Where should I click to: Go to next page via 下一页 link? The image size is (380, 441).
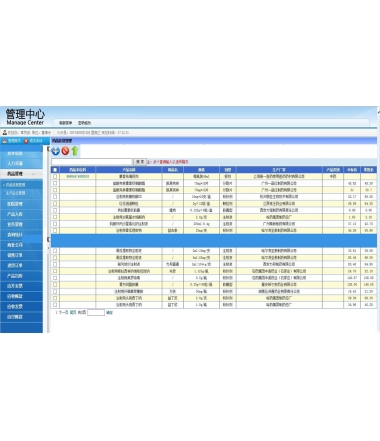point(63,312)
